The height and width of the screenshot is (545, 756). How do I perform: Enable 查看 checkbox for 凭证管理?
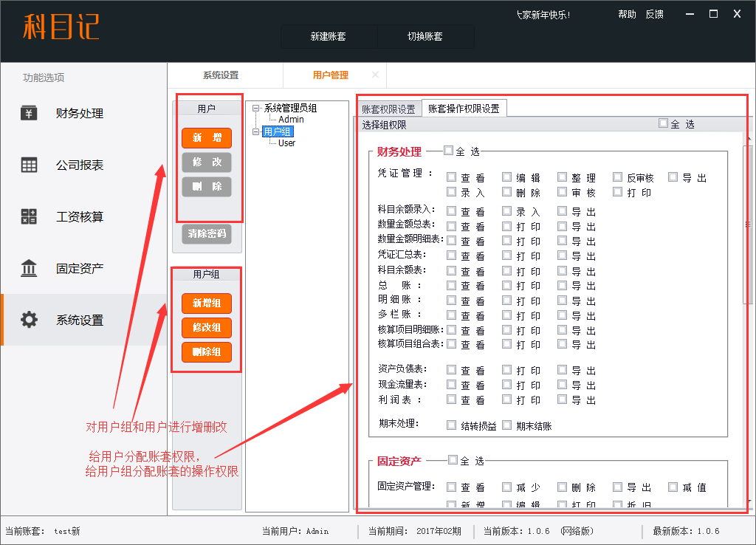coord(451,177)
